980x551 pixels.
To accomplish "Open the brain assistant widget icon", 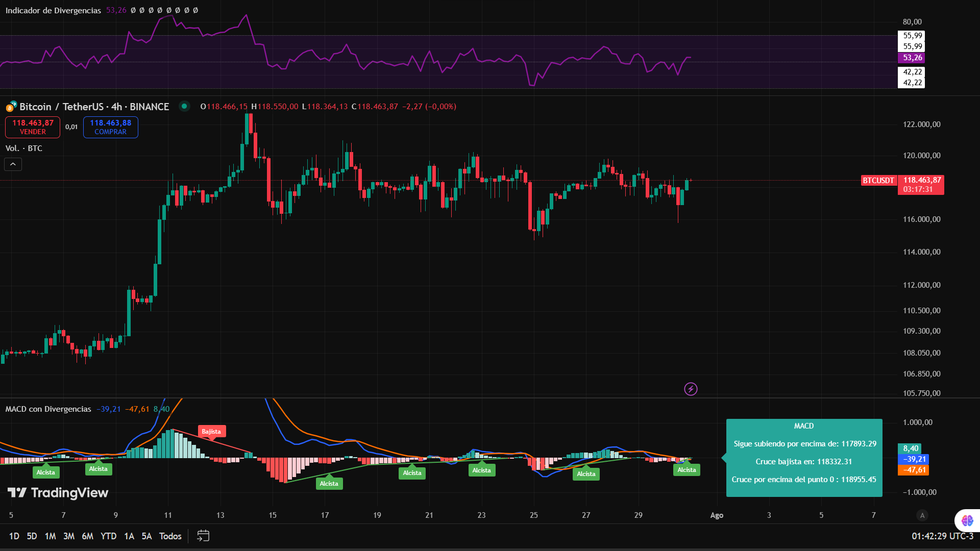I will coord(967,520).
